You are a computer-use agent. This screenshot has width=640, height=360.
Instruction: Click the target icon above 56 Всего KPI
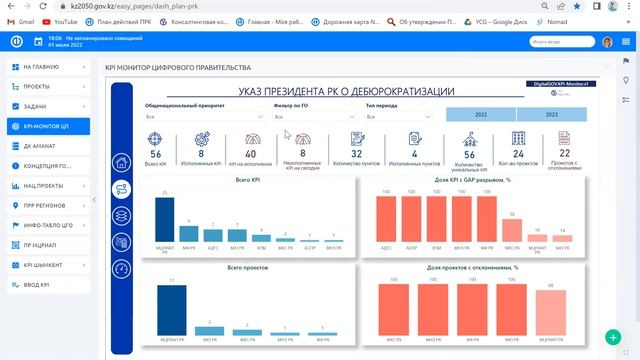point(155,139)
